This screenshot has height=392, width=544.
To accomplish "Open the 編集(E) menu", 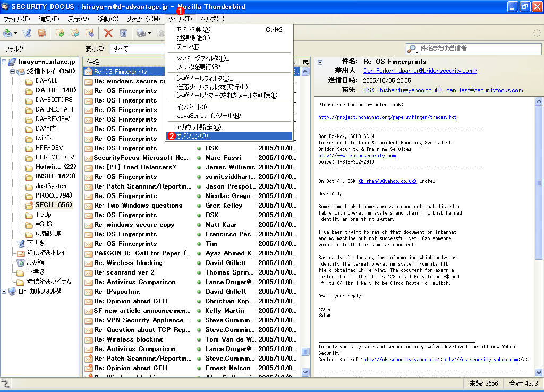I will click(x=48, y=19).
